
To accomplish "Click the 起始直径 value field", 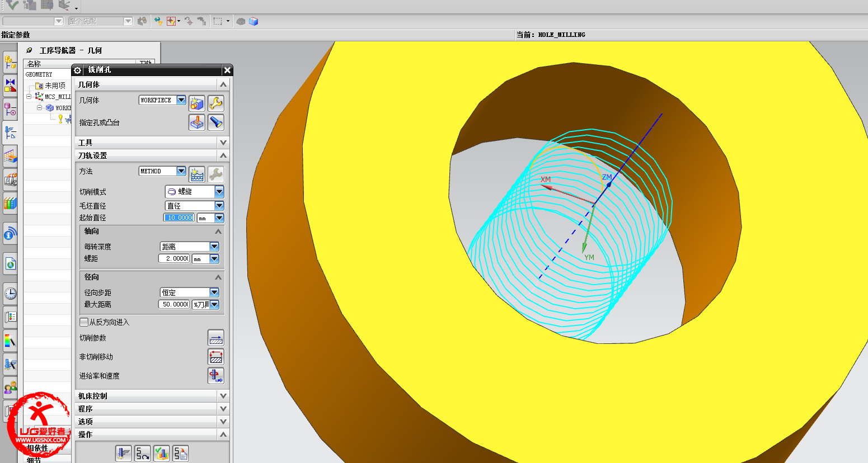I will [179, 218].
